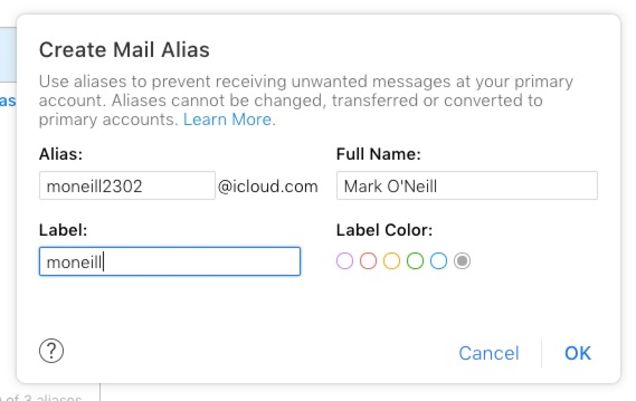The image size is (636, 401).
Task: Choose the blue label color circle
Action: tap(439, 261)
